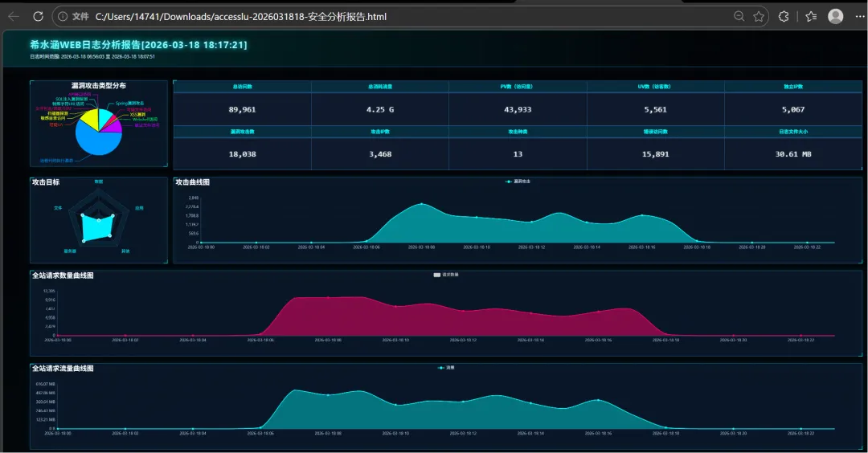Open the user profile avatar
Viewport: 868px width, 453px height.
tap(835, 17)
